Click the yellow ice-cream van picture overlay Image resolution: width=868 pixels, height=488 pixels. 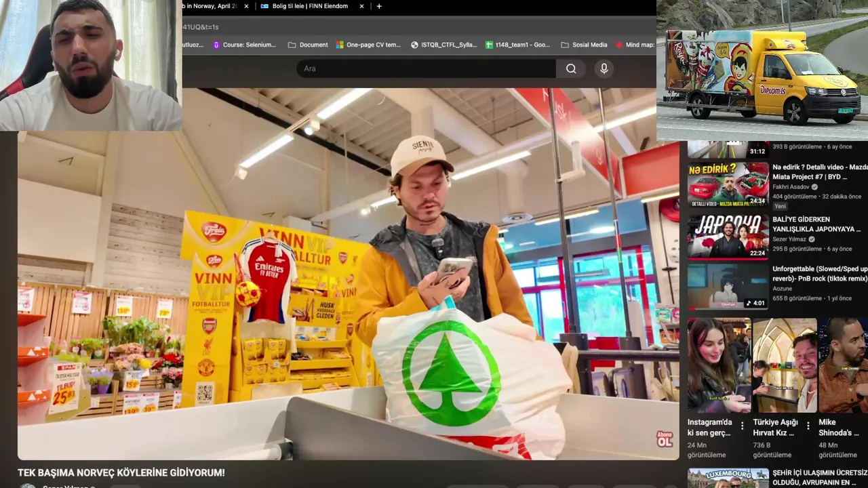pyautogui.click(x=762, y=70)
